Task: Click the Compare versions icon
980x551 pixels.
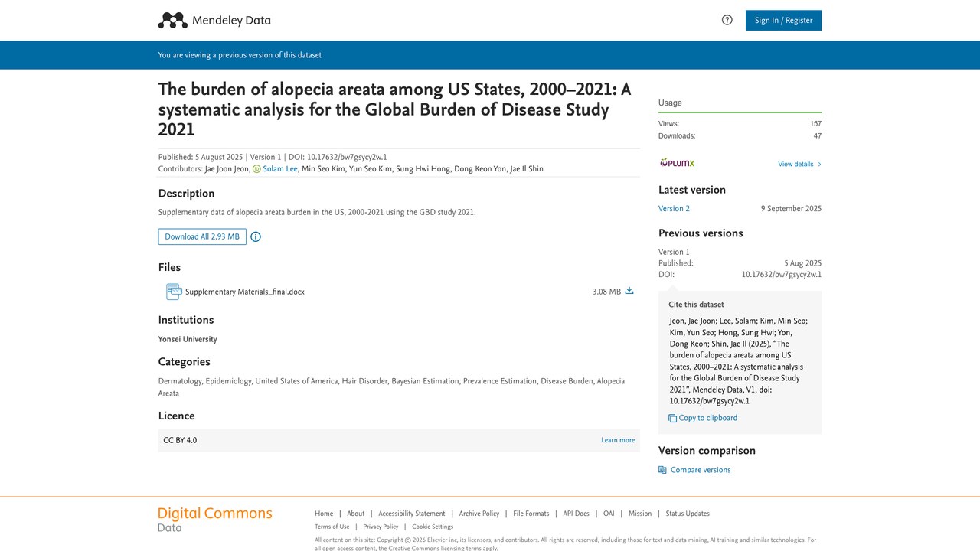Action: [662, 470]
